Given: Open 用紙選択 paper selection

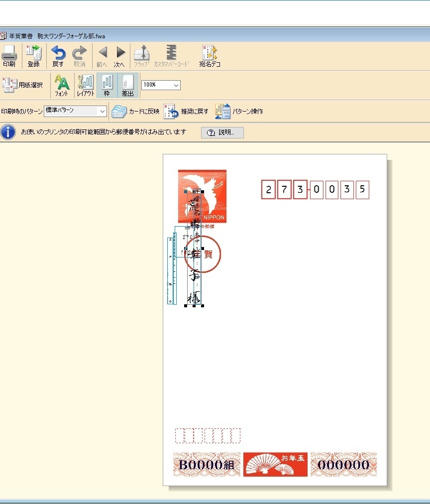Looking at the screenshot, I should pyautogui.click(x=22, y=85).
